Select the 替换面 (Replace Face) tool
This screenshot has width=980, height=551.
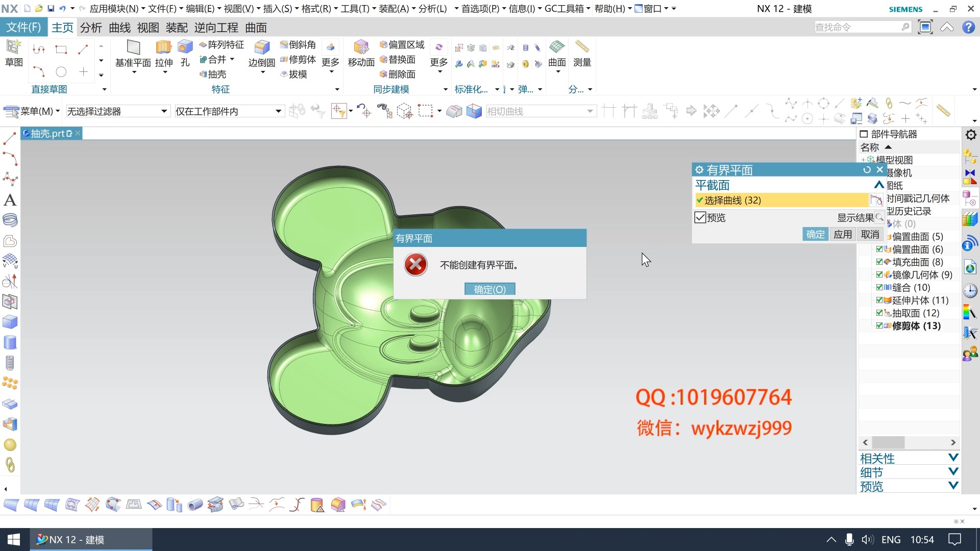[401, 59]
